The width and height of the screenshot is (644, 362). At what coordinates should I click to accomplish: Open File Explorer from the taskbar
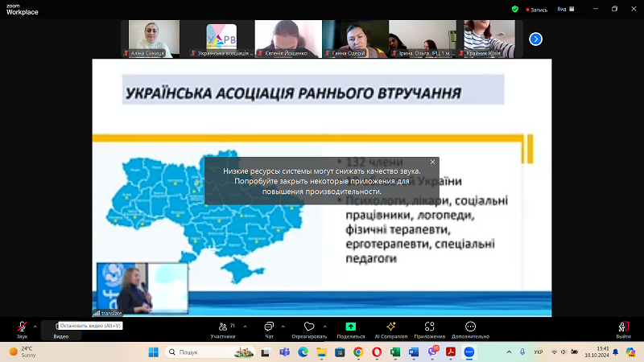tap(321, 352)
